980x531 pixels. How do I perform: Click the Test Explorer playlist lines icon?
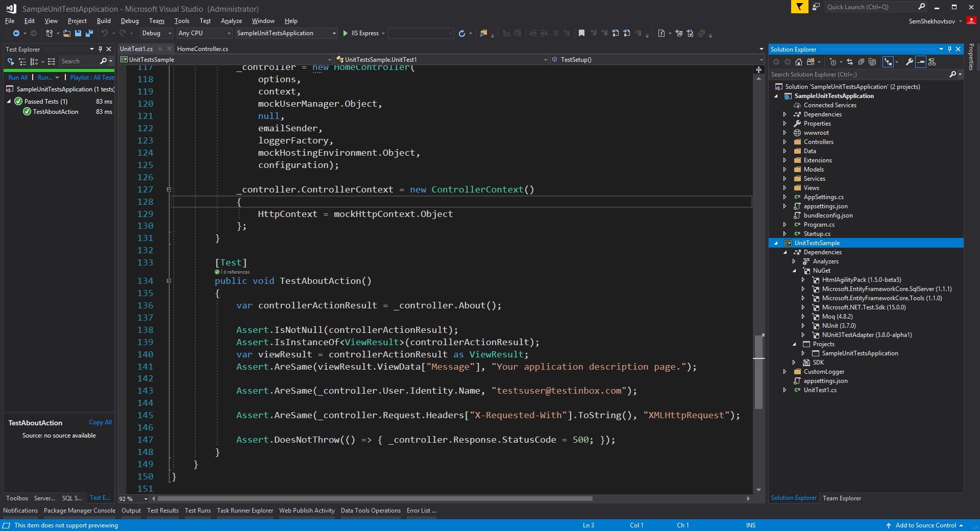[51, 61]
